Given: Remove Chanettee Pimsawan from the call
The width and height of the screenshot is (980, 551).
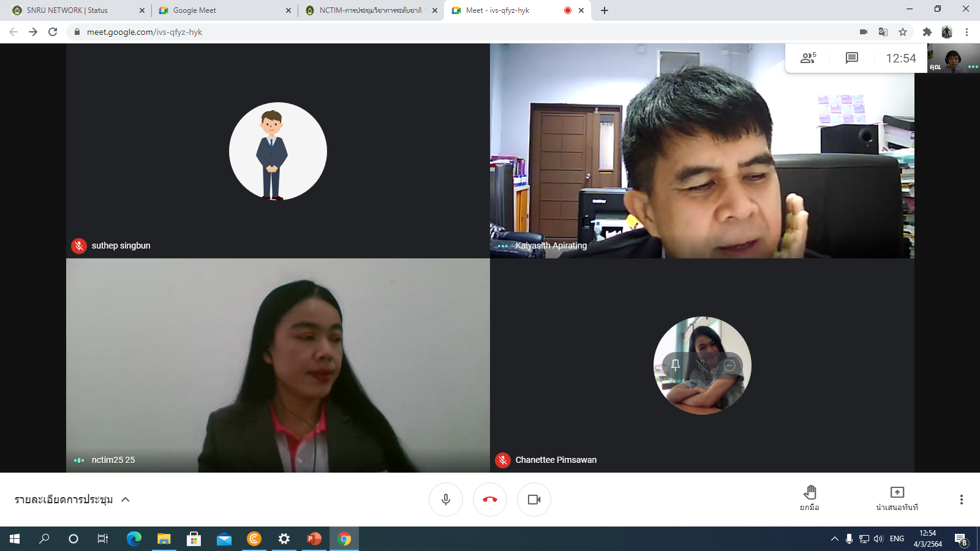Looking at the screenshot, I should [x=729, y=365].
